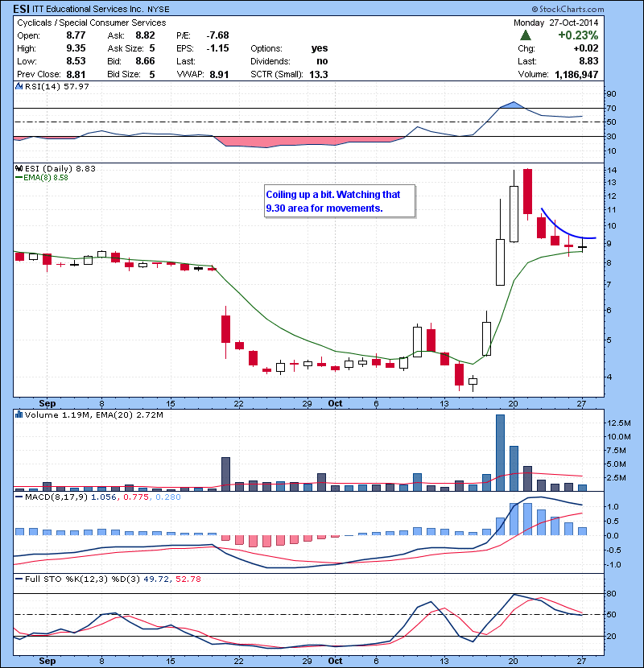The width and height of the screenshot is (644, 668).
Task: Click the ESI Daily candlestick legend icon
Action: pos(19,168)
